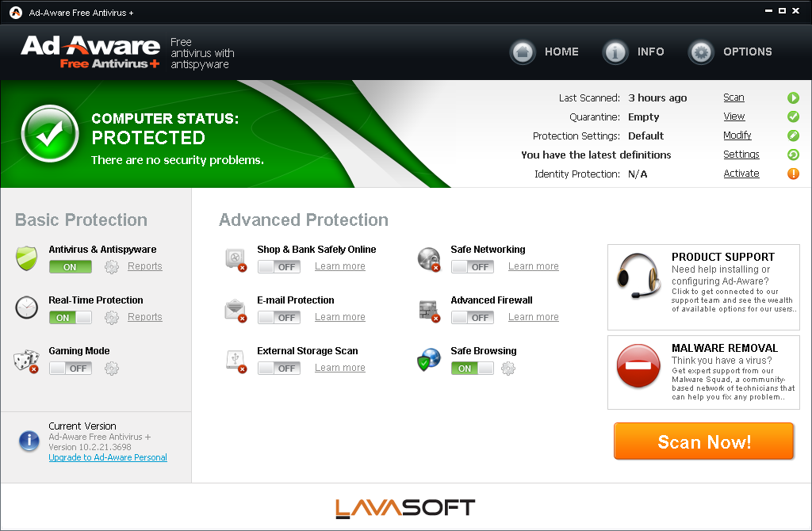Open the OPTIONS menu
812x531 pixels.
click(x=730, y=52)
